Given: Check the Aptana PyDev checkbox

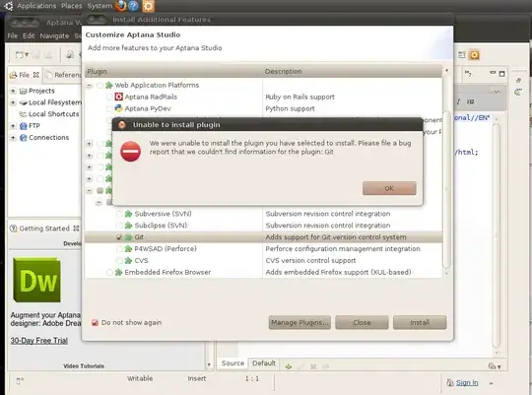Looking at the screenshot, I should click(x=109, y=108).
